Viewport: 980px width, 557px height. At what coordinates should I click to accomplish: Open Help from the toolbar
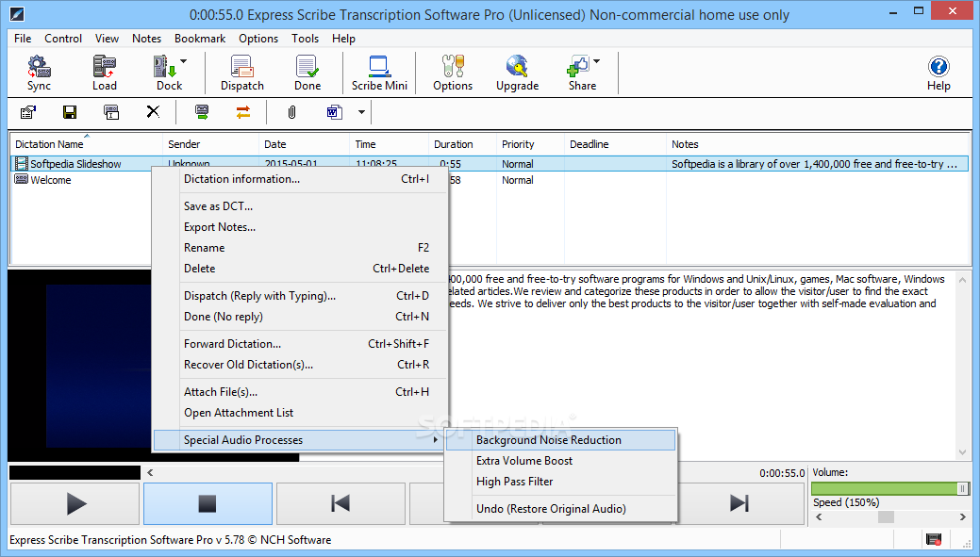pyautogui.click(x=938, y=74)
